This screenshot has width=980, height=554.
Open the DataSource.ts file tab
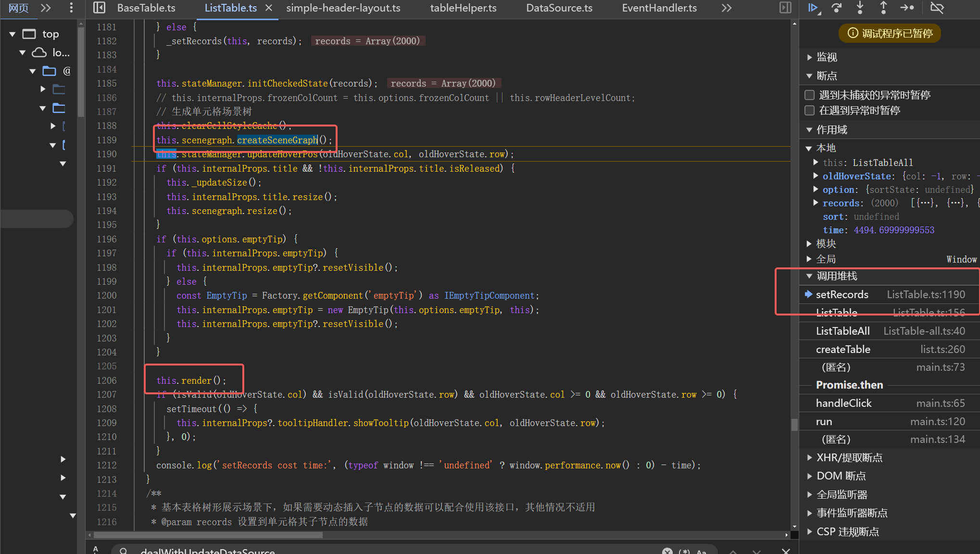coord(559,8)
